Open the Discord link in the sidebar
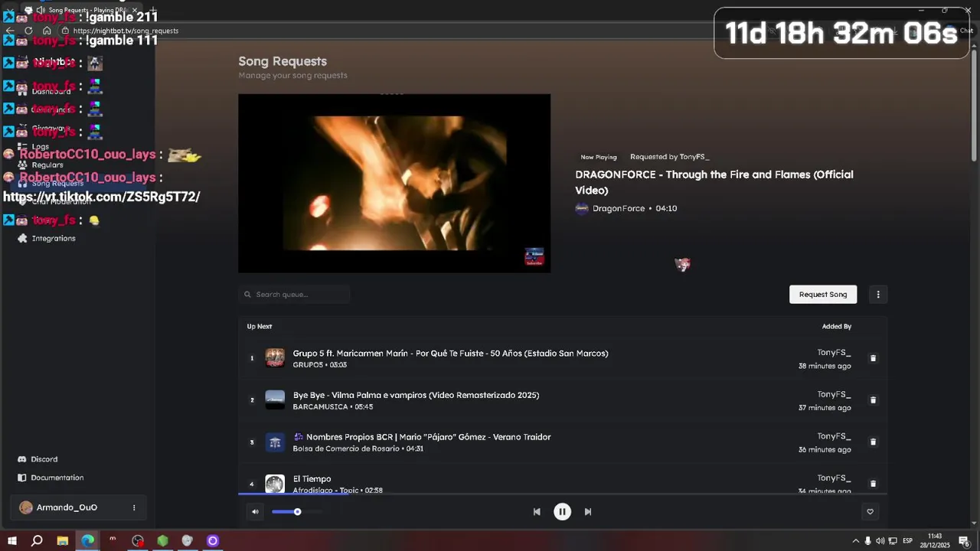The width and height of the screenshot is (980, 551). [x=44, y=459]
